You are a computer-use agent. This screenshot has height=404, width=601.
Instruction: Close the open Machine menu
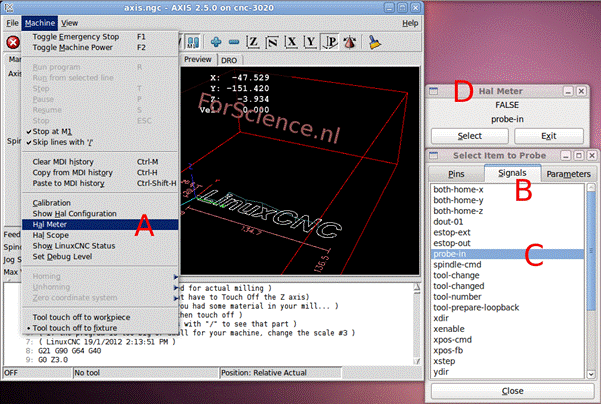[40, 23]
